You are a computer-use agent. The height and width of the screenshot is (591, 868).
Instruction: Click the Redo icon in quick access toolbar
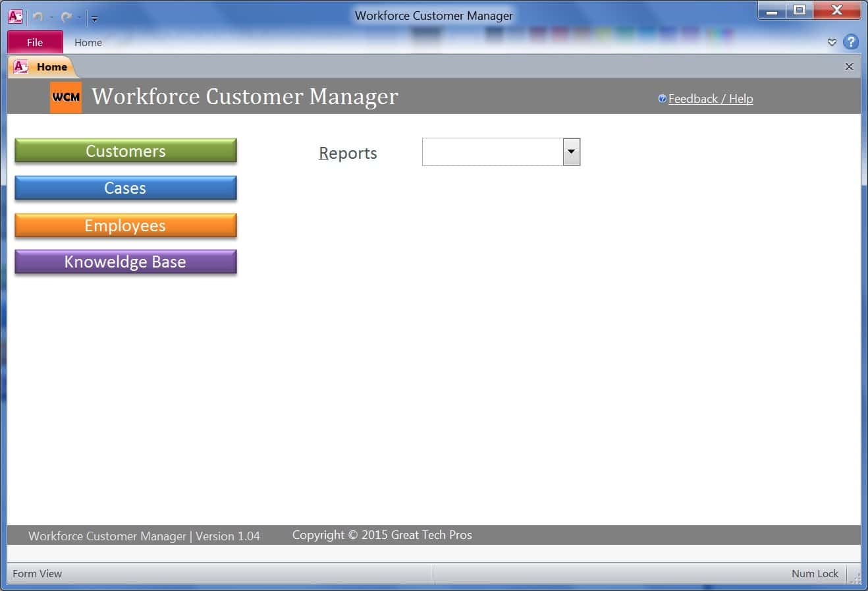point(66,17)
